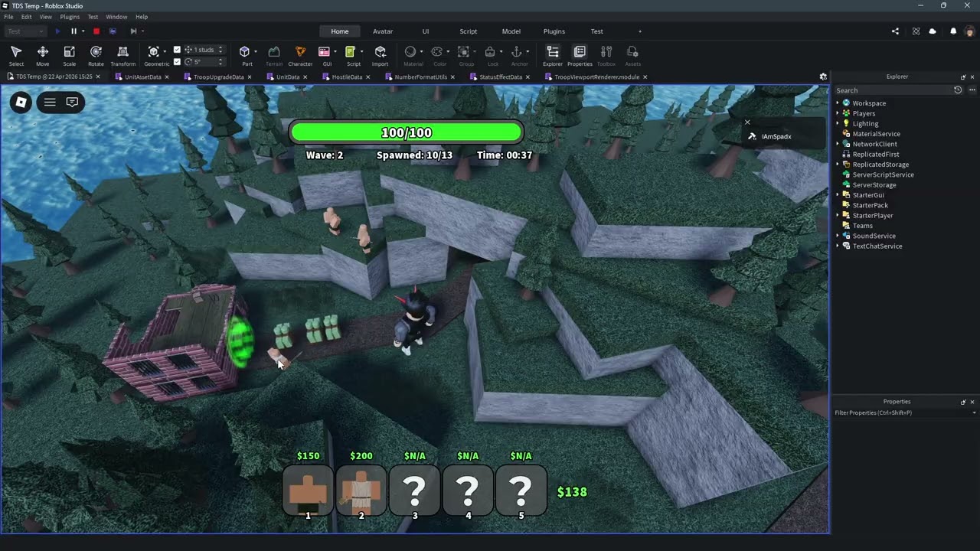Click the Script insert icon
The width and height of the screenshot is (980, 551).
[x=350, y=52]
